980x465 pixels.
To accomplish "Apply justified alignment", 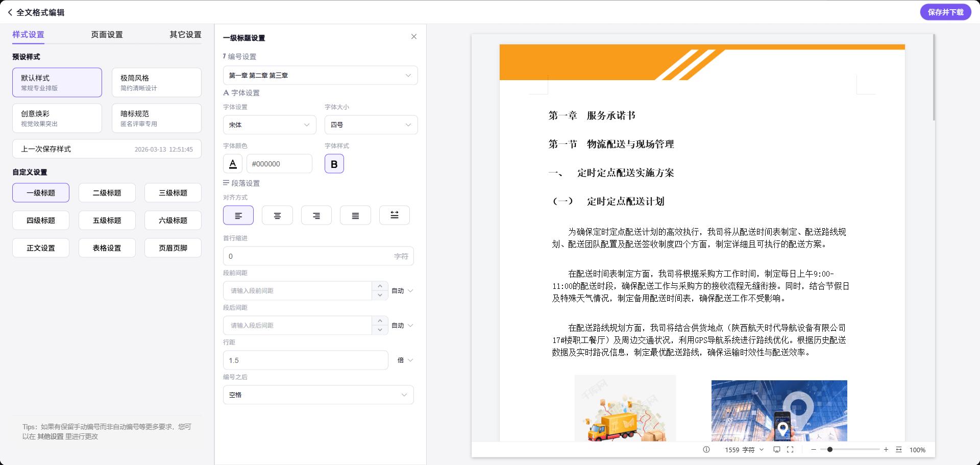I will [355, 215].
